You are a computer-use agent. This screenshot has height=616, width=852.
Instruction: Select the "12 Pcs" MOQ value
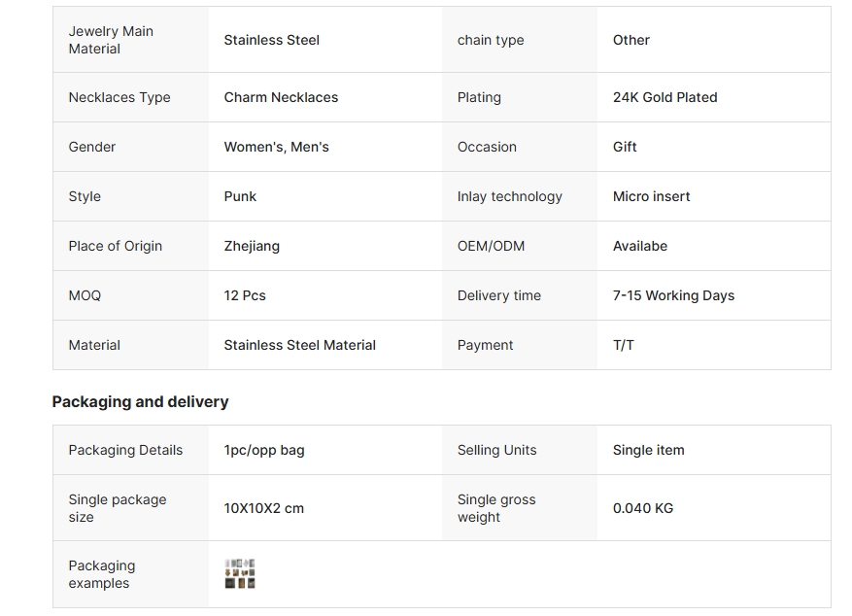click(x=245, y=295)
